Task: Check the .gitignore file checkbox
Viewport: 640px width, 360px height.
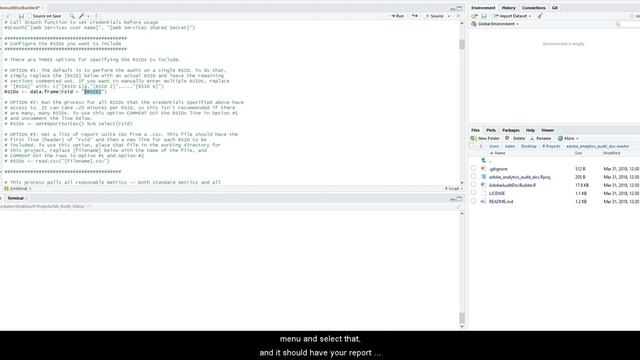Action: (473, 169)
